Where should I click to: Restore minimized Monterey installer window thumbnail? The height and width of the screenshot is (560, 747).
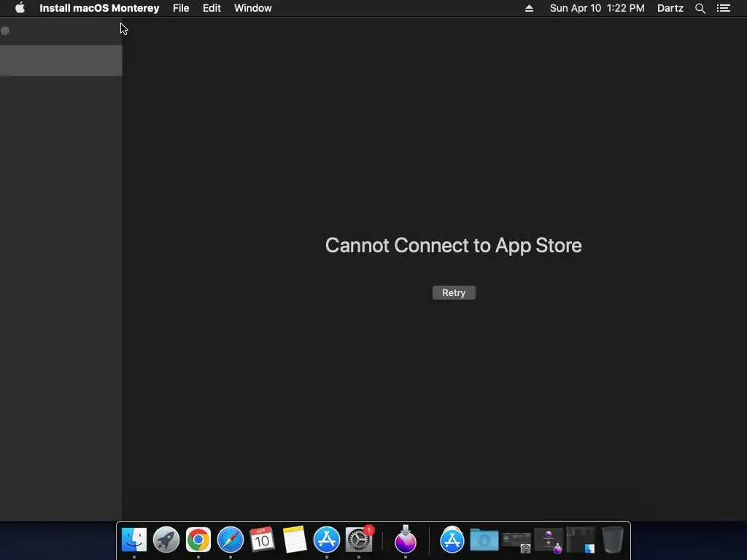(549, 541)
